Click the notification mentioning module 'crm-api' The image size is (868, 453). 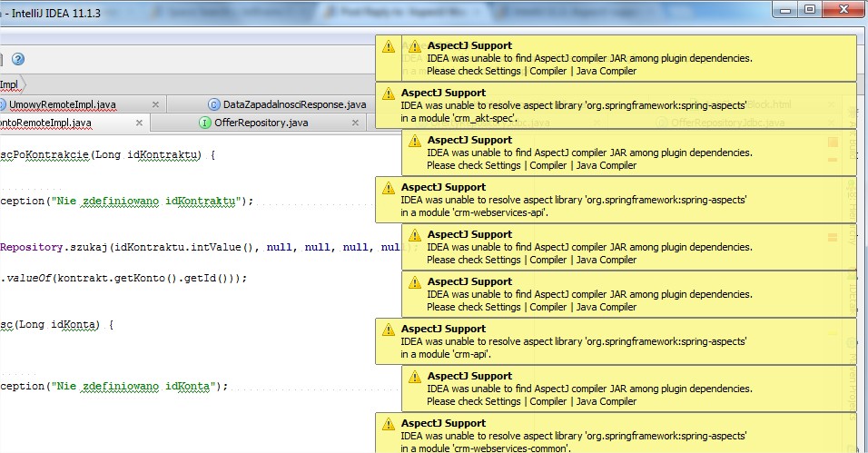tap(616, 341)
